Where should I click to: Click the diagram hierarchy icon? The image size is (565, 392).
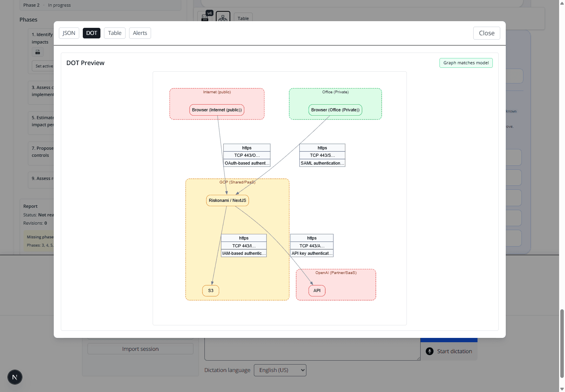coord(223,17)
